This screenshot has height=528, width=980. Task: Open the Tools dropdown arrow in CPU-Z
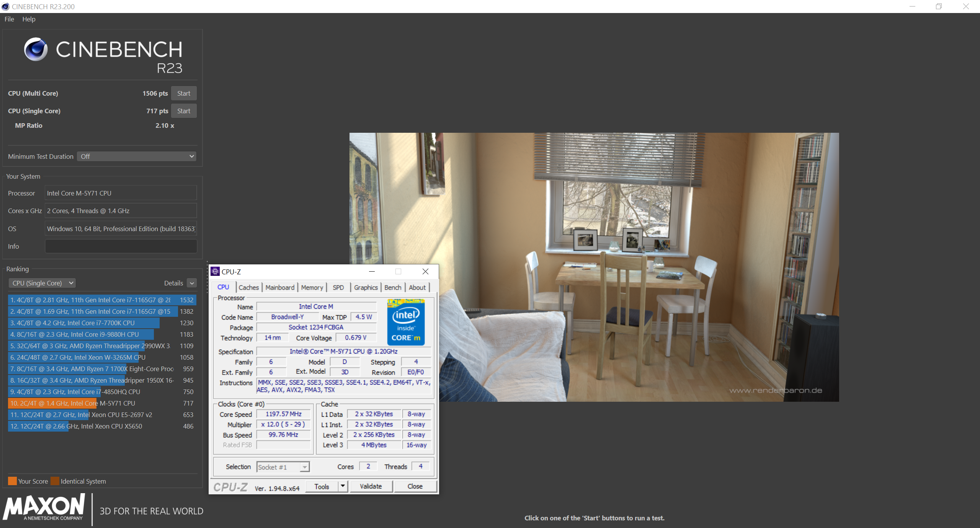point(343,486)
